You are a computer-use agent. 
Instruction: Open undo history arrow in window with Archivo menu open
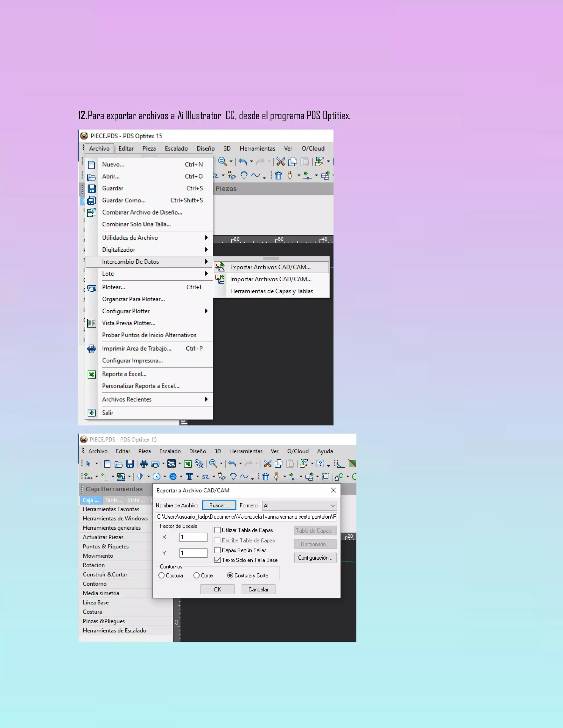point(252,162)
